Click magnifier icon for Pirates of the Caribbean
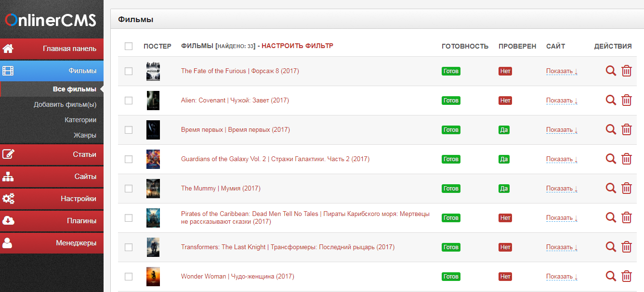644x292 pixels. tap(611, 218)
